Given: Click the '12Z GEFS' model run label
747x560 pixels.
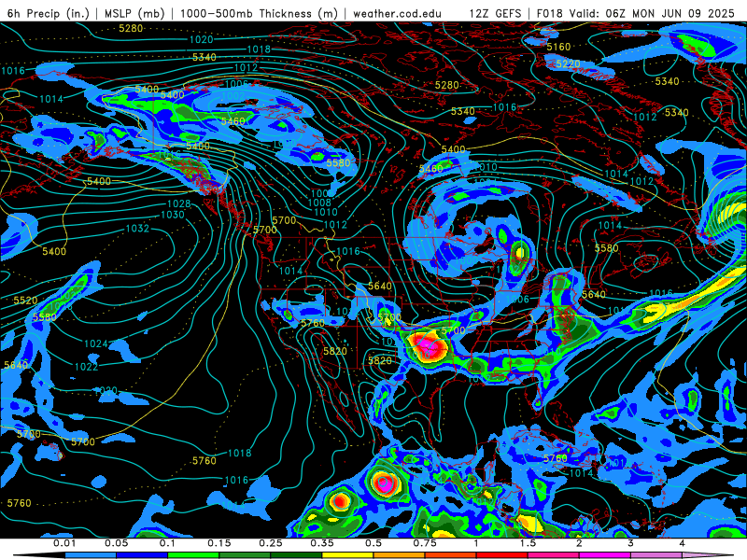Looking at the screenshot, I should tap(496, 13).
